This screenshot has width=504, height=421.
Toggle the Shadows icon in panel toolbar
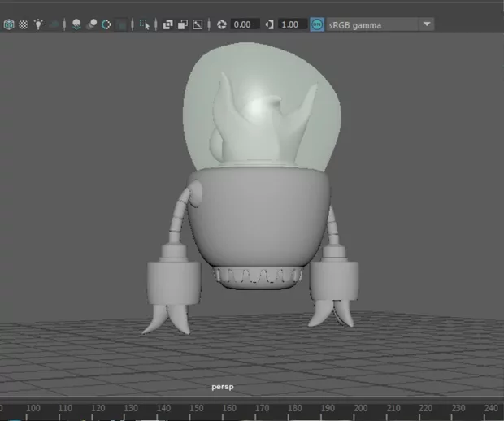(54, 24)
